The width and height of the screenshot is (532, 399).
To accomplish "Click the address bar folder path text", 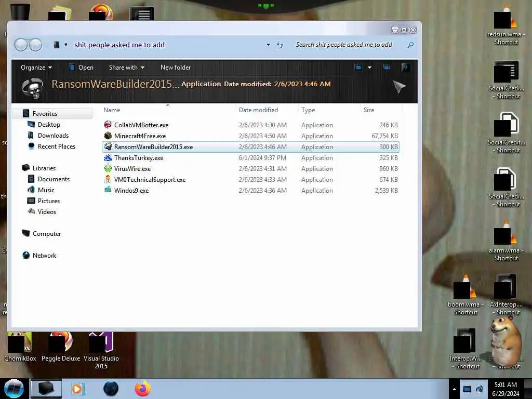I will click(119, 45).
